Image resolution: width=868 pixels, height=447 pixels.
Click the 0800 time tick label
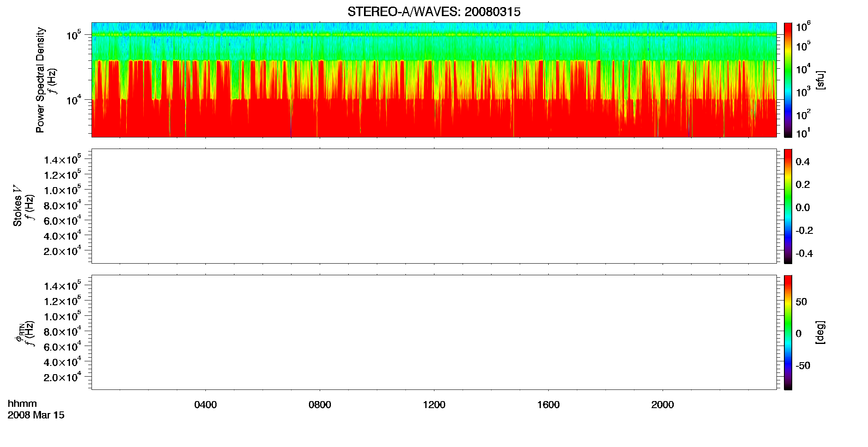(320, 405)
